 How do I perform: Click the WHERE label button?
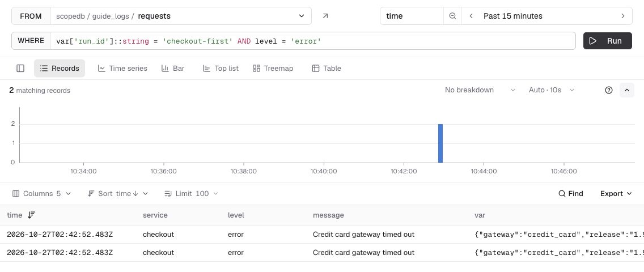pyautogui.click(x=31, y=41)
